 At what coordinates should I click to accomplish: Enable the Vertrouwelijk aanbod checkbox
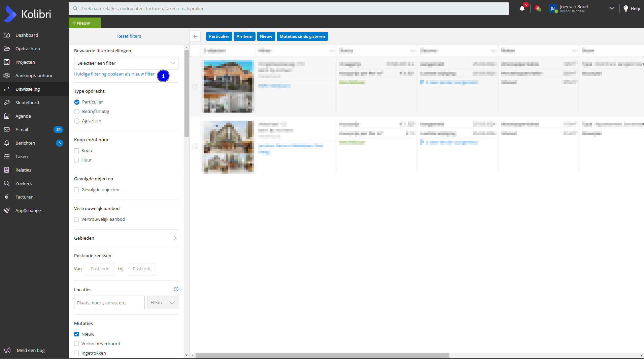pyautogui.click(x=76, y=219)
